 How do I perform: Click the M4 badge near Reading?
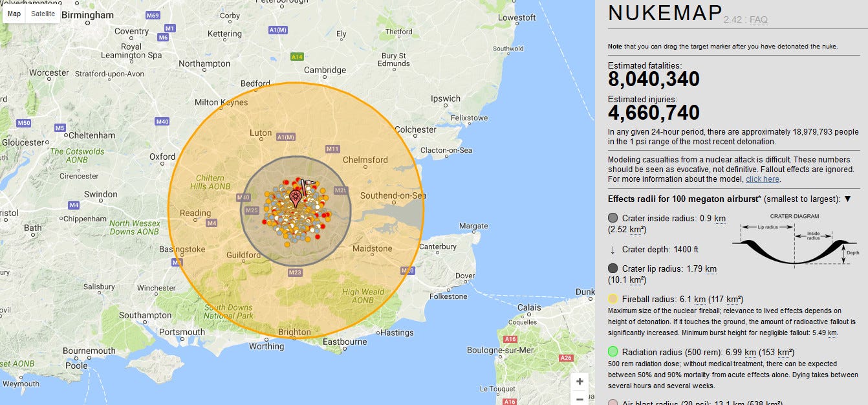point(212,223)
